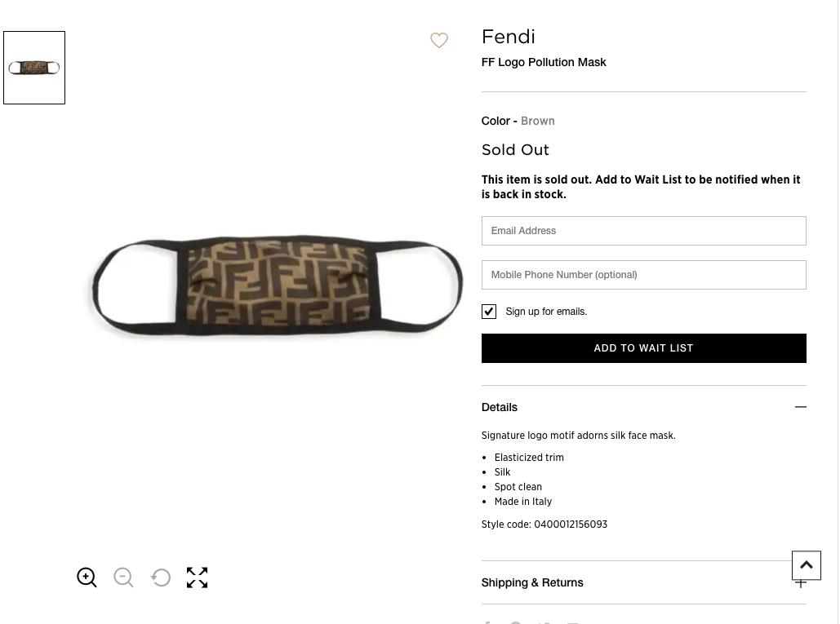Expand the Shipping & Returns section

800,582
